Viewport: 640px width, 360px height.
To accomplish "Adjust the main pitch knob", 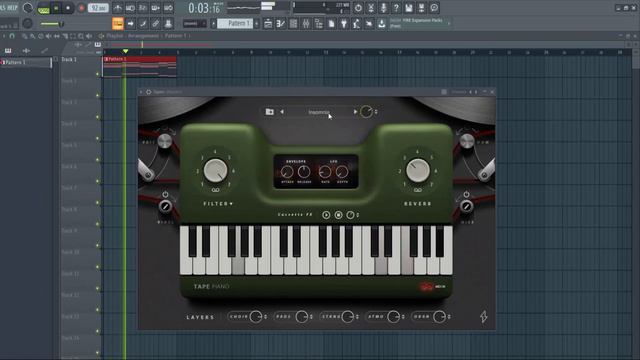I will tap(27, 23).
